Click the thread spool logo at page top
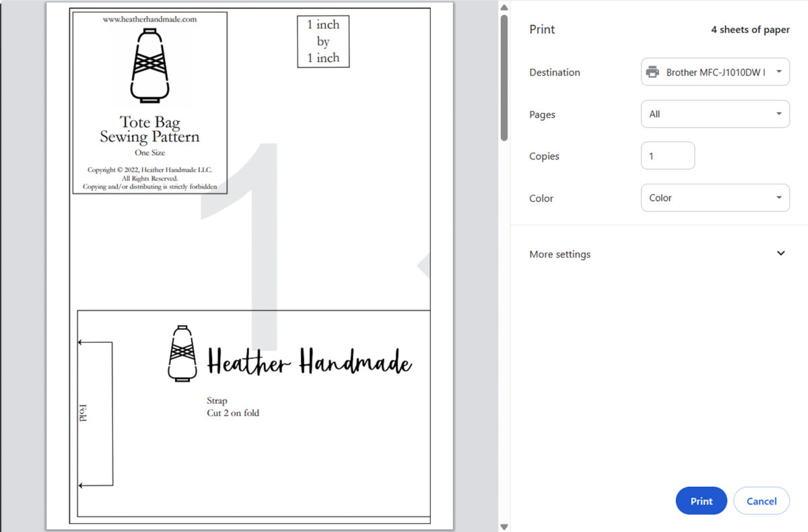Screen dimensions: 808x532 149,65
